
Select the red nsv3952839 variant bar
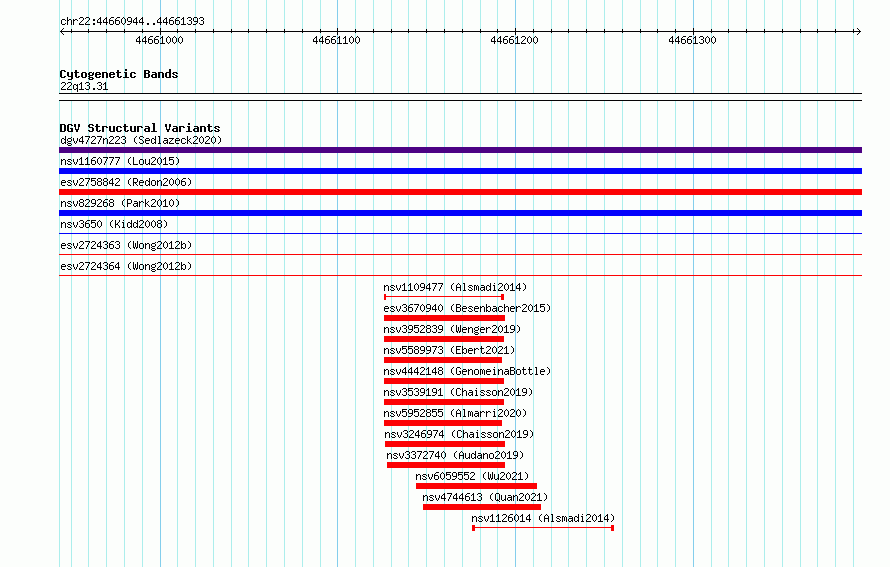pos(444,339)
